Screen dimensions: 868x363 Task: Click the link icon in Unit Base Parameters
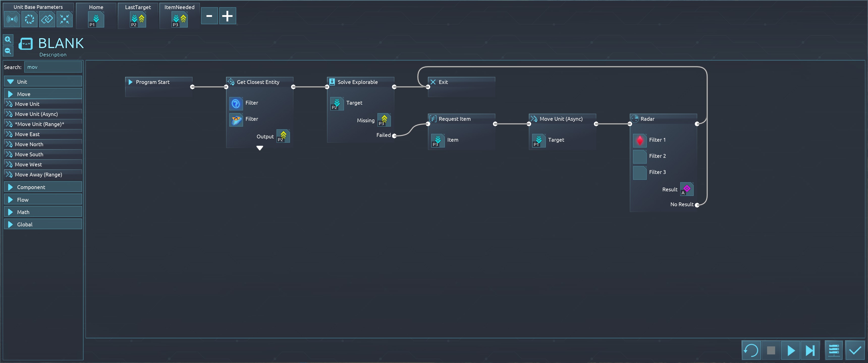pyautogui.click(x=47, y=19)
